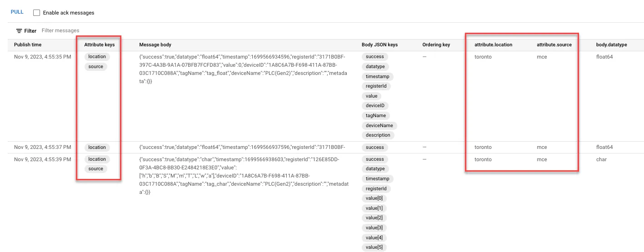Open the tag_char message body text
This screenshot has height=252, width=644.
point(244,176)
